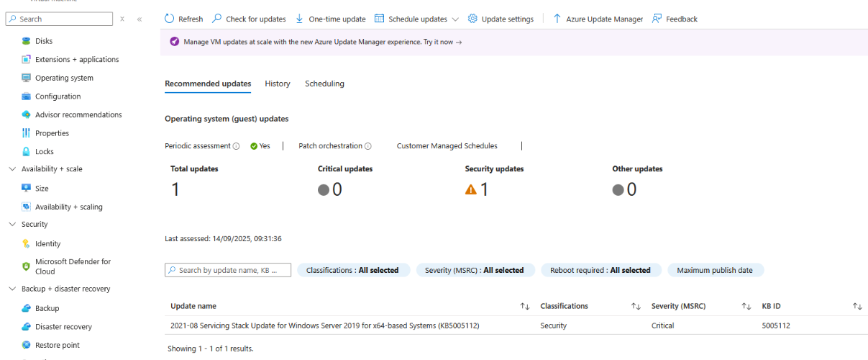
Task: Click the Disaster recovery icon
Action: [x=26, y=327]
